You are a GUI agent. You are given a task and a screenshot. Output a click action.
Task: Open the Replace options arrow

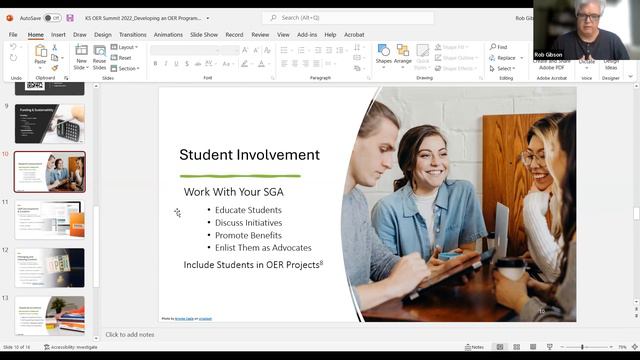[522, 58]
